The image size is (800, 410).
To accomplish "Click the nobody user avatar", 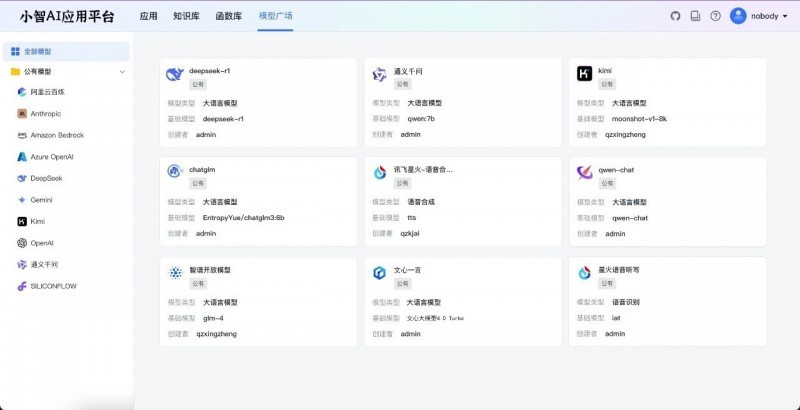I will (738, 16).
